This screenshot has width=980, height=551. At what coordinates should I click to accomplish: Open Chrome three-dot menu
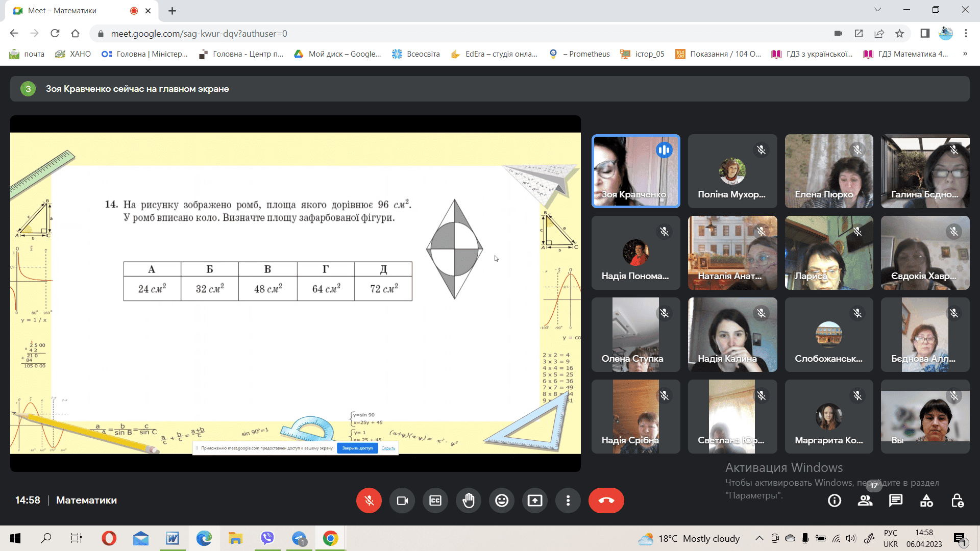(966, 33)
